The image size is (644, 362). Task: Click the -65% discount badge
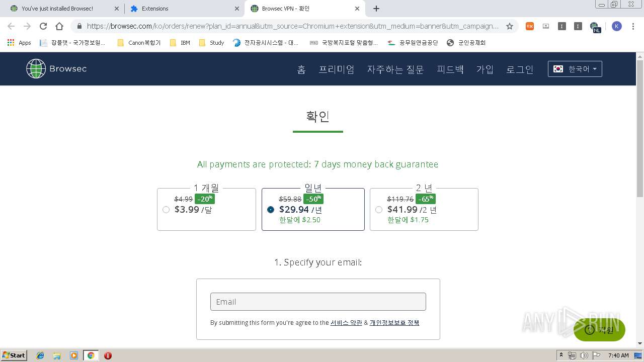426,199
